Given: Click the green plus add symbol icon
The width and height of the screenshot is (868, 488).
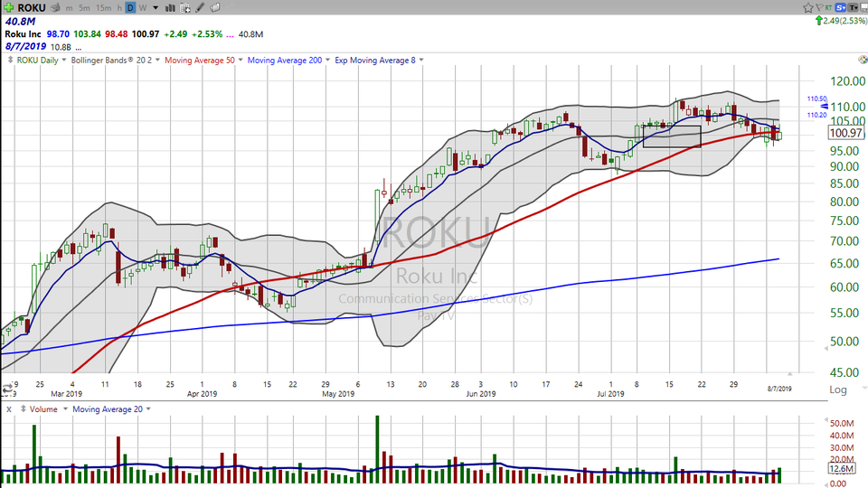Looking at the screenshot, I should coord(9,7).
